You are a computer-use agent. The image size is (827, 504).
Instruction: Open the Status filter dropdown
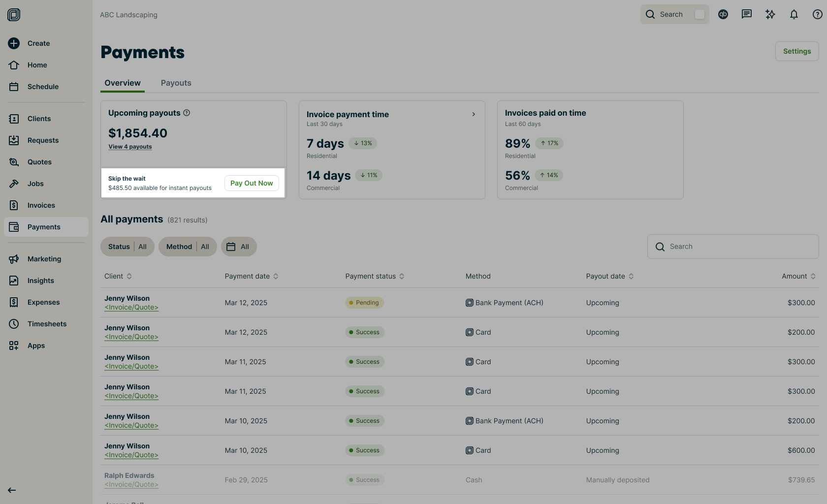coord(127,247)
